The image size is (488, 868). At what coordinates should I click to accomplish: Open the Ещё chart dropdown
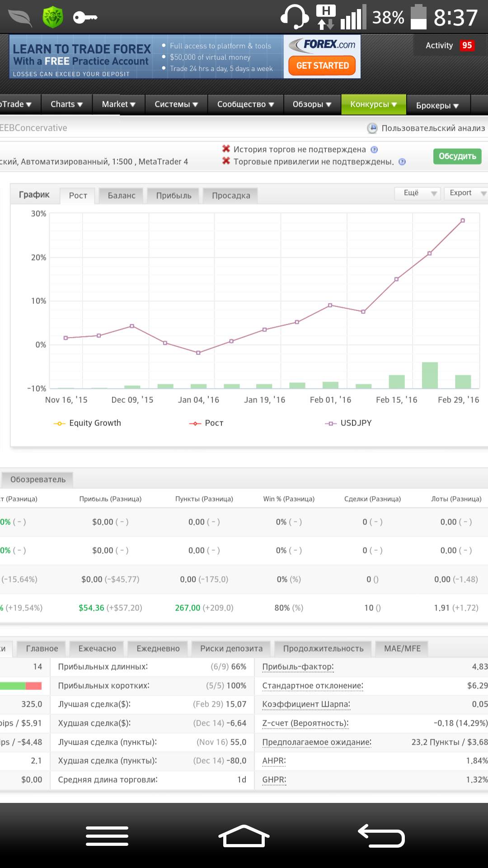[x=417, y=193]
